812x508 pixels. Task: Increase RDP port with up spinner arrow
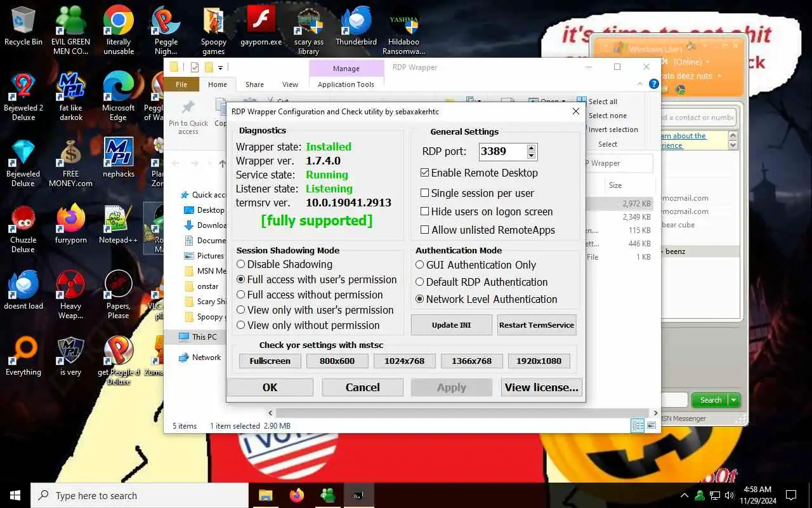532,148
